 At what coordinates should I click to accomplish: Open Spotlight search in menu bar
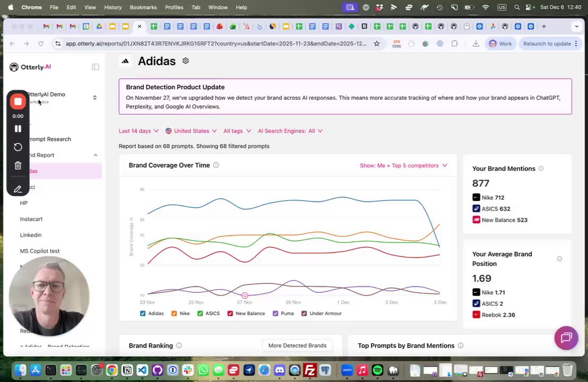click(x=517, y=7)
